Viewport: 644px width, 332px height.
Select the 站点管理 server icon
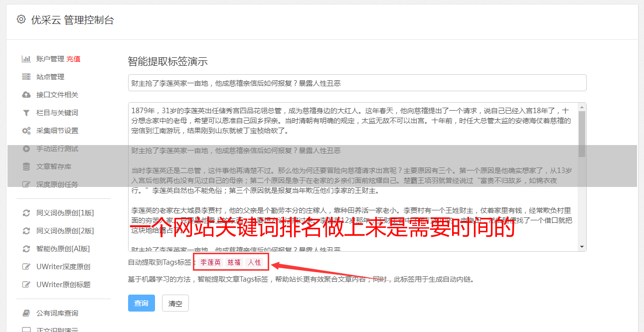click(26, 77)
